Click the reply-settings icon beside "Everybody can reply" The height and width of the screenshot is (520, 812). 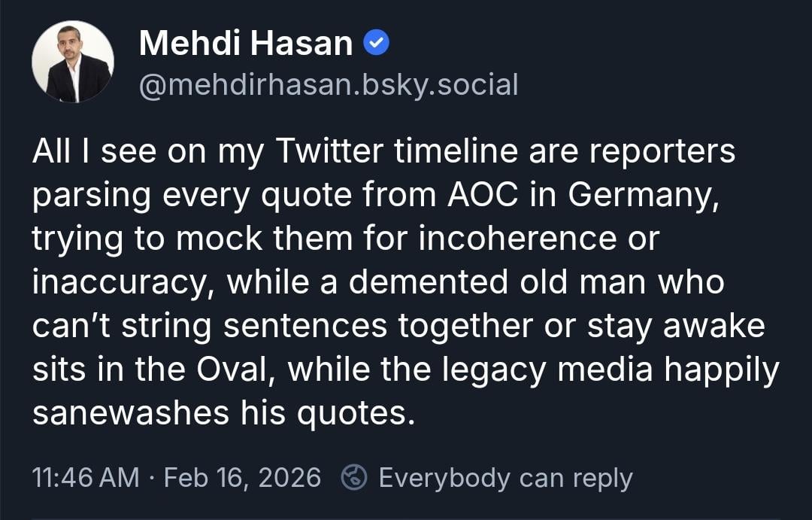(x=353, y=477)
